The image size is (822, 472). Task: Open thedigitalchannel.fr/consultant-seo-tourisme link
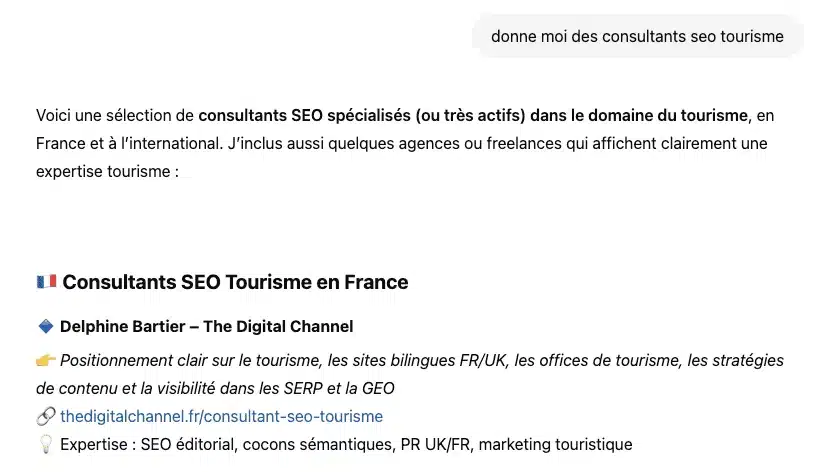(x=221, y=416)
